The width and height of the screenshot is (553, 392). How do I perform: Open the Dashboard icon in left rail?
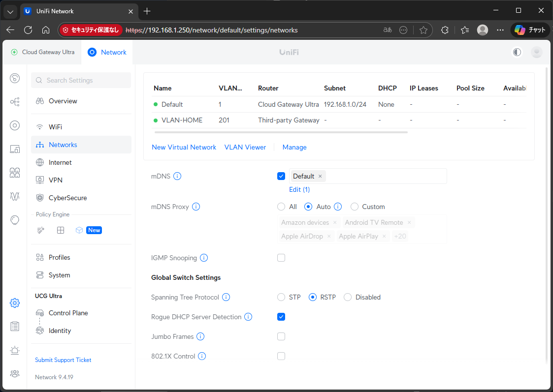[15, 78]
